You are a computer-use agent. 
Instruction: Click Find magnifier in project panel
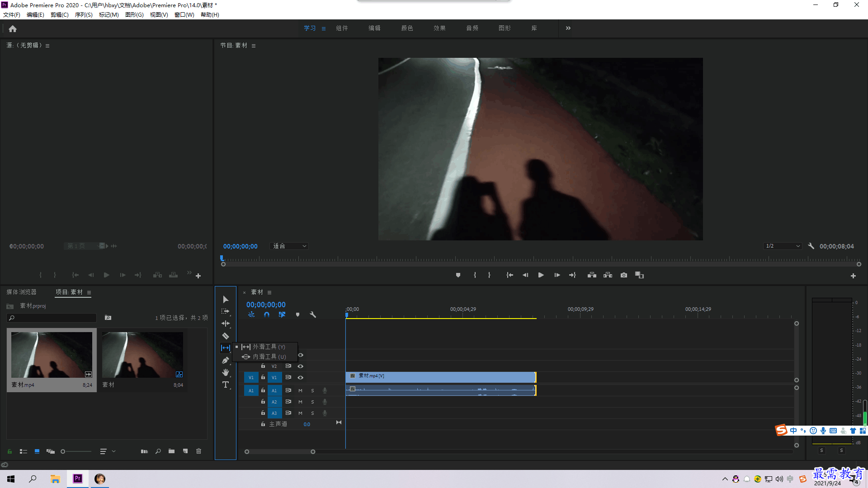coord(158,451)
